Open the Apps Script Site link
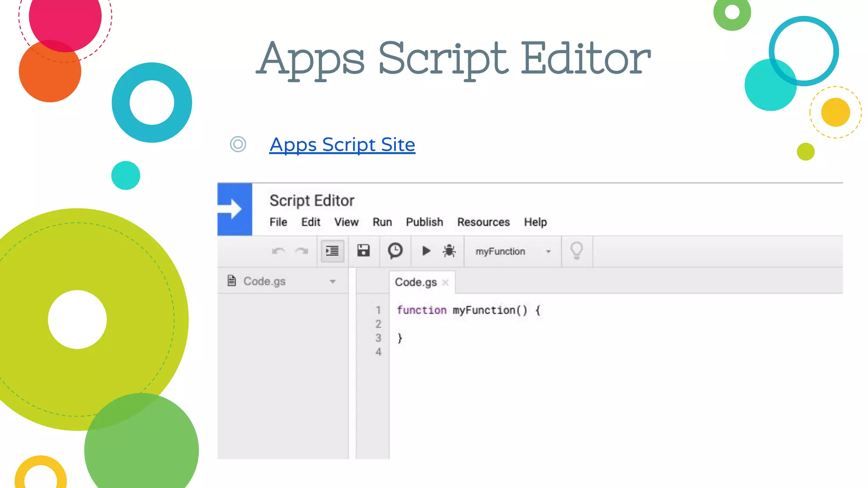This screenshot has width=868, height=488. [342, 145]
